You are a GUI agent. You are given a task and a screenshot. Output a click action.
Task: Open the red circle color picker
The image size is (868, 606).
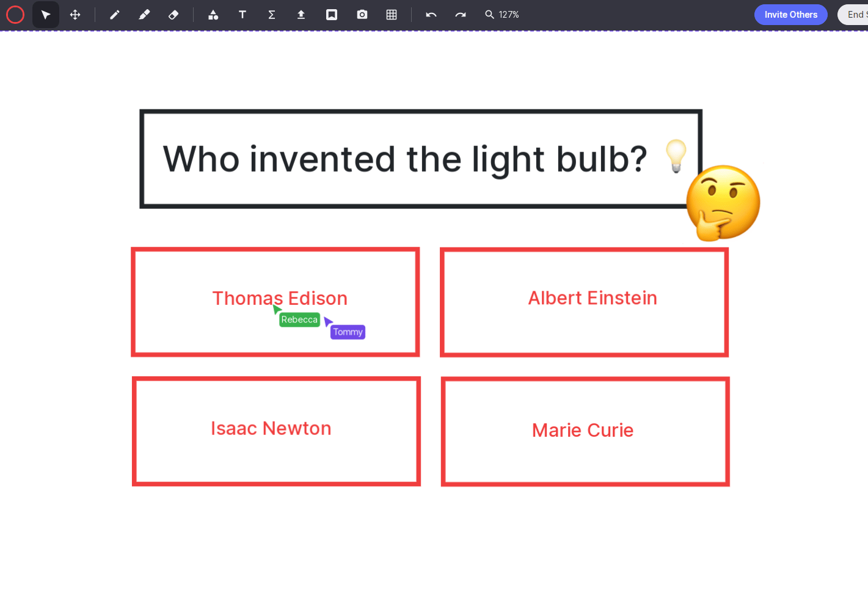tap(15, 15)
